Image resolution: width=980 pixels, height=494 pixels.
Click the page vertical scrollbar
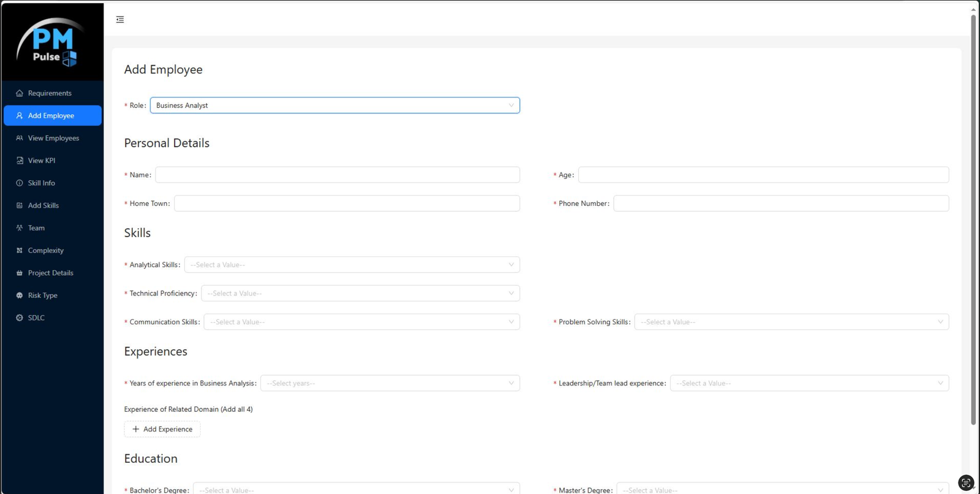pyautogui.click(x=973, y=221)
